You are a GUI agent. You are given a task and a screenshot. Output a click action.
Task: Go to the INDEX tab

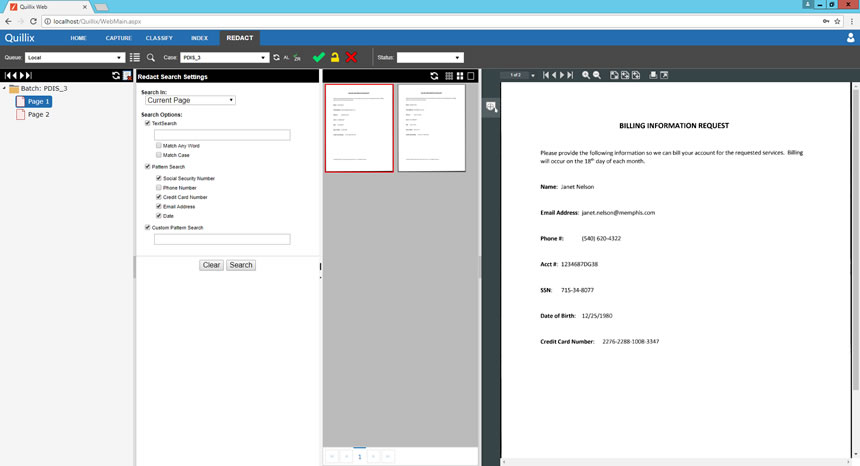pyautogui.click(x=200, y=38)
